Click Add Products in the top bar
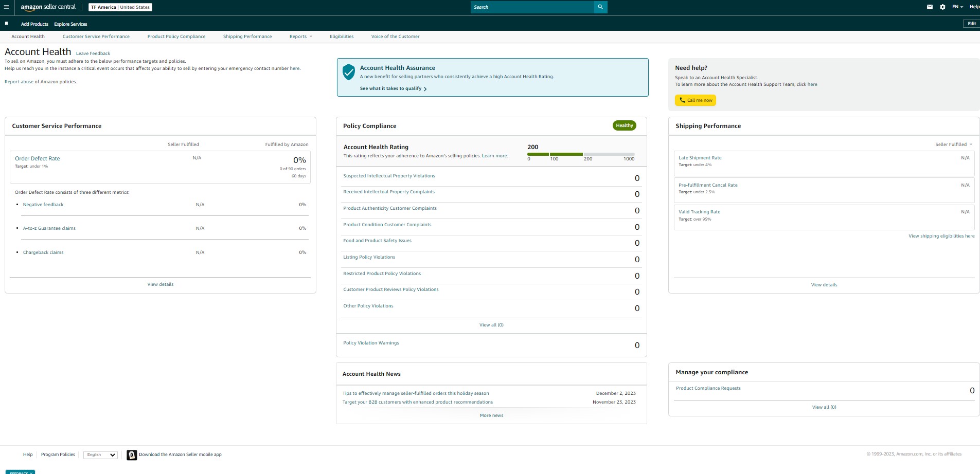Viewport: 980px width, 474px height. (x=34, y=24)
